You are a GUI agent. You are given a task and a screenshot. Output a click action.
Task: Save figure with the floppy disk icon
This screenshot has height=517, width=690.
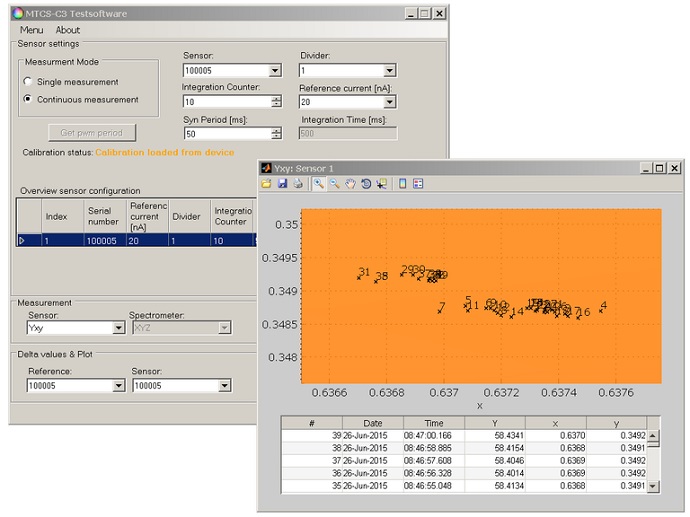pyautogui.click(x=283, y=184)
